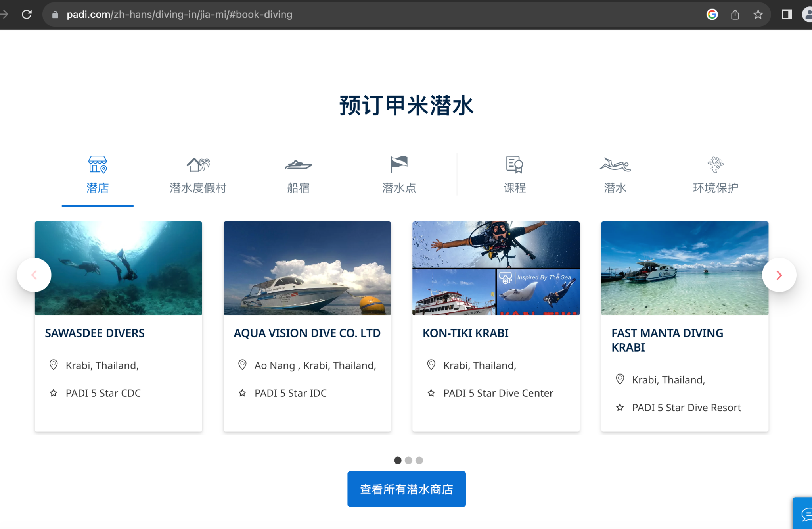Click the dive shop storefront icon
Viewport: 812px width, 529px height.
[x=98, y=164]
